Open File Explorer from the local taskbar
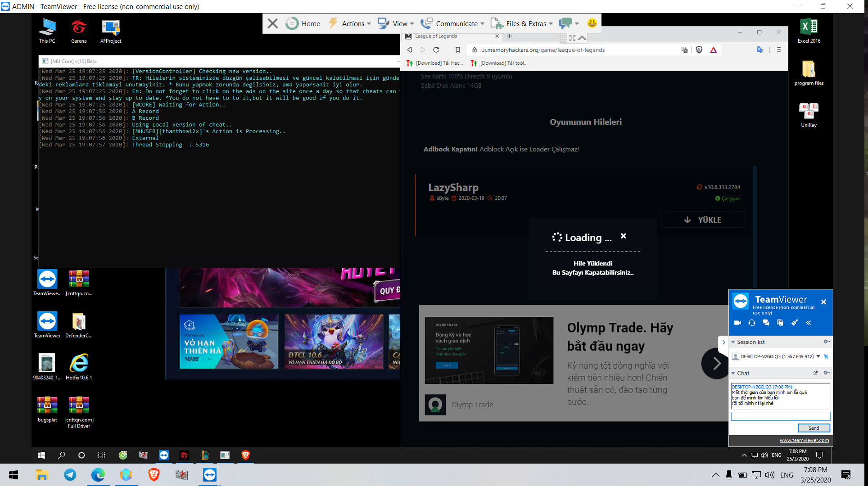The image size is (868, 487). [x=42, y=475]
